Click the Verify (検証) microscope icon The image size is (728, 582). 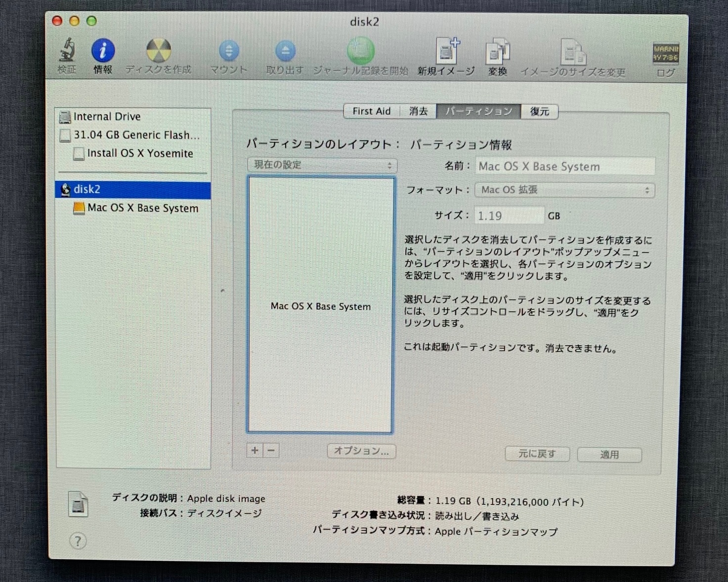(67, 50)
